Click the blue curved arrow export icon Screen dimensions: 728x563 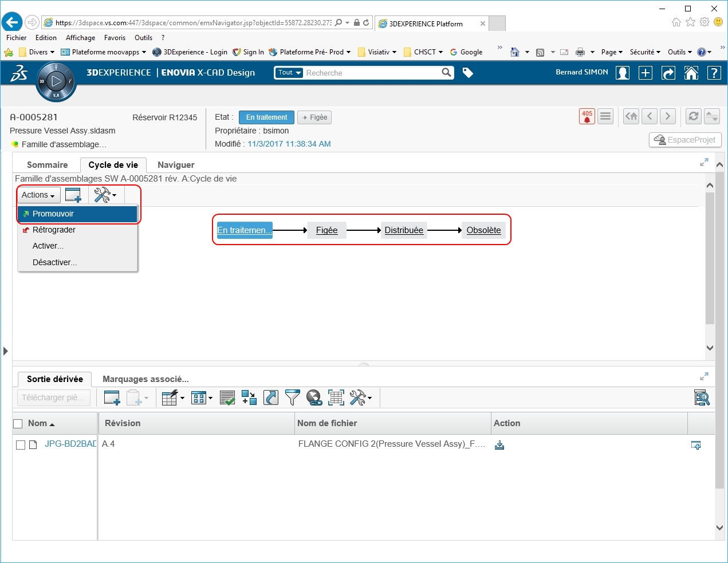pos(271,397)
